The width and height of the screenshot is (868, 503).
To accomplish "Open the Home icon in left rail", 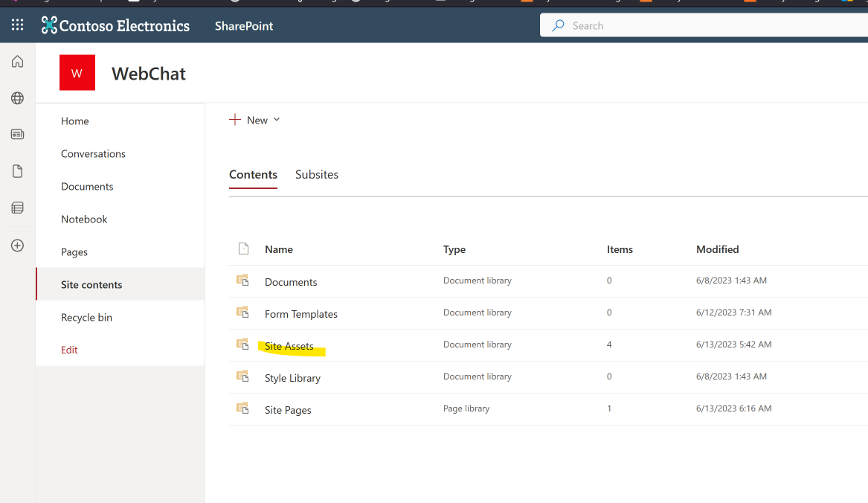I will point(17,62).
